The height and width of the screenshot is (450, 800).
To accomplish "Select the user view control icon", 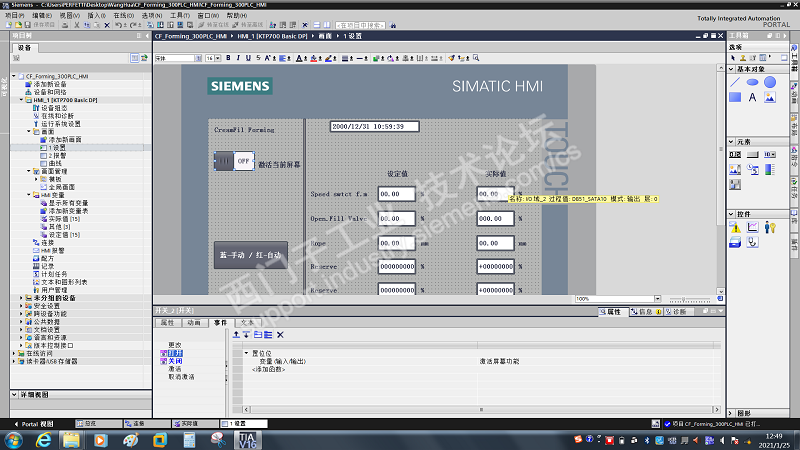I will pyautogui.click(x=770, y=228).
